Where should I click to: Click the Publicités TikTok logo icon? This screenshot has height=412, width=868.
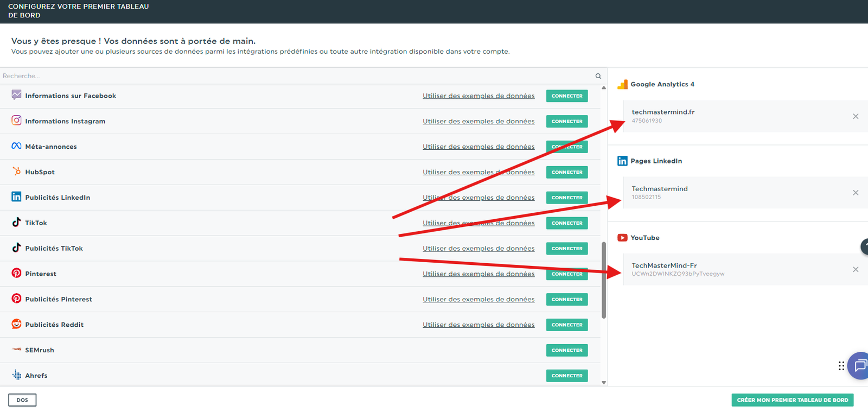[16, 248]
